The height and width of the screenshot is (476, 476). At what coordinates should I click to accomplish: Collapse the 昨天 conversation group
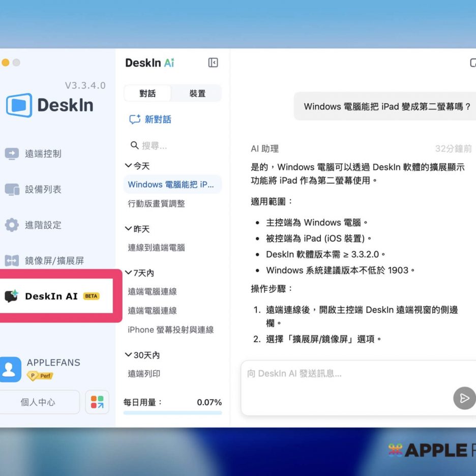pos(128,229)
